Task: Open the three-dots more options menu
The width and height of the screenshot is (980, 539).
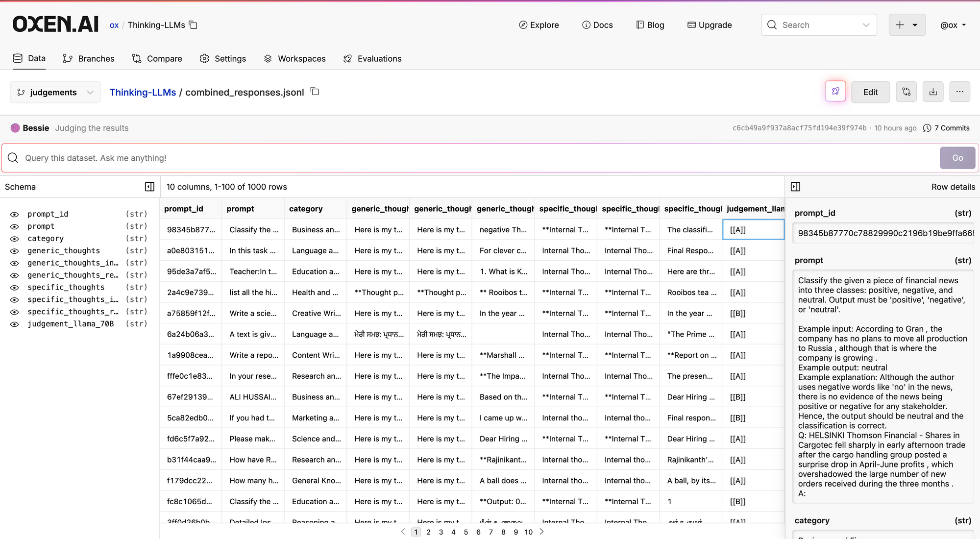Action: 959,92
